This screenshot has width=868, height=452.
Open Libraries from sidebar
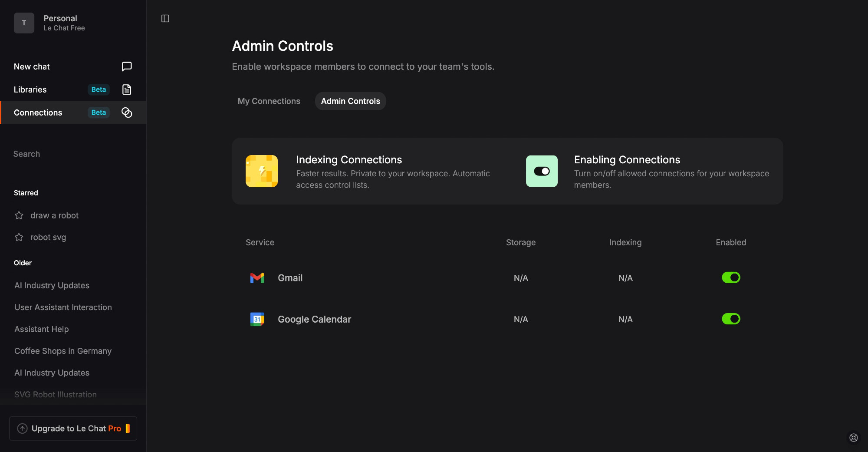pyautogui.click(x=73, y=89)
